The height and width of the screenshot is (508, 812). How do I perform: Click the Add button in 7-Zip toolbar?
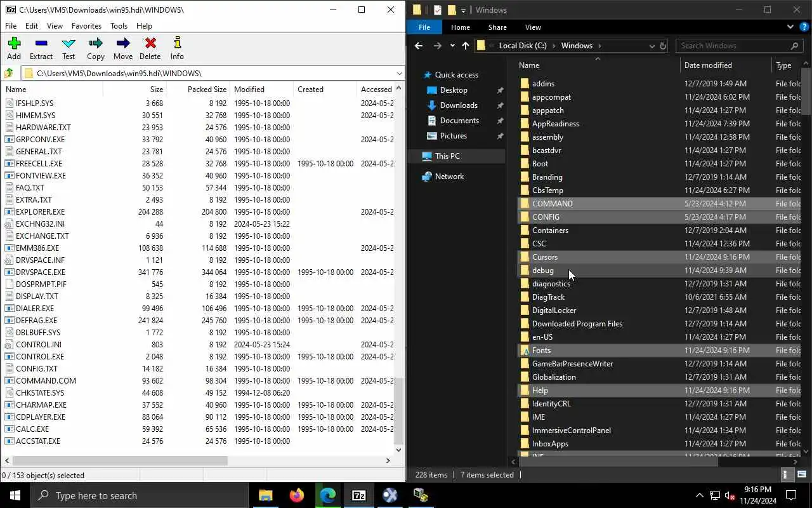pos(14,48)
